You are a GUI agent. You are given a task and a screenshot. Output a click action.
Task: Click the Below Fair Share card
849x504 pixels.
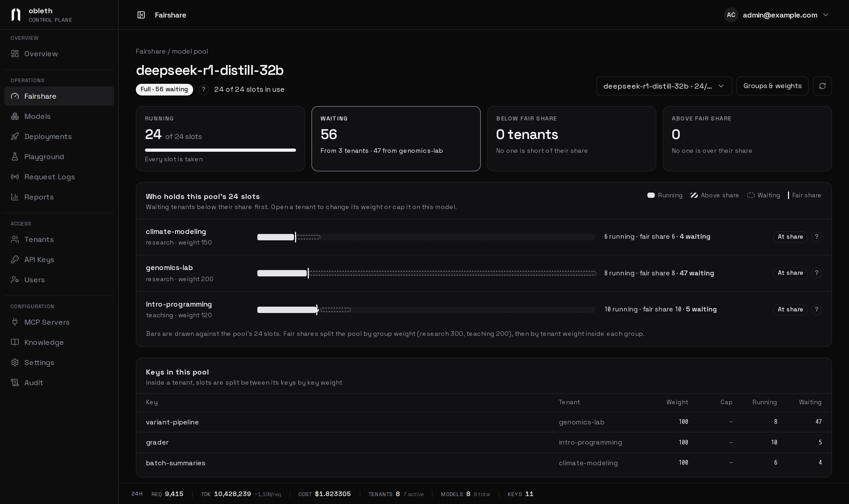coord(571,138)
